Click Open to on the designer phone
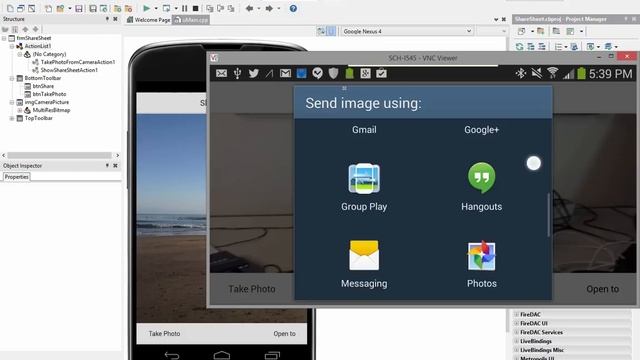This screenshot has width=640, height=360. click(x=284, y=333)
